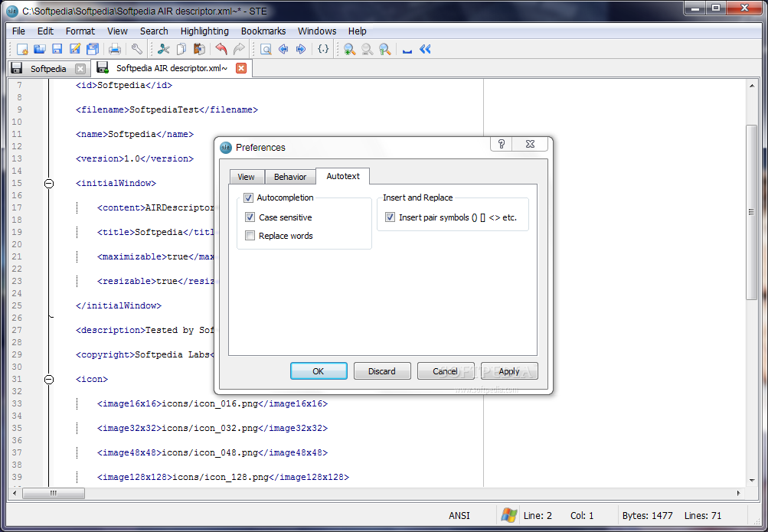
Task: Undo the last edit with red arrow
Action: 221,49
